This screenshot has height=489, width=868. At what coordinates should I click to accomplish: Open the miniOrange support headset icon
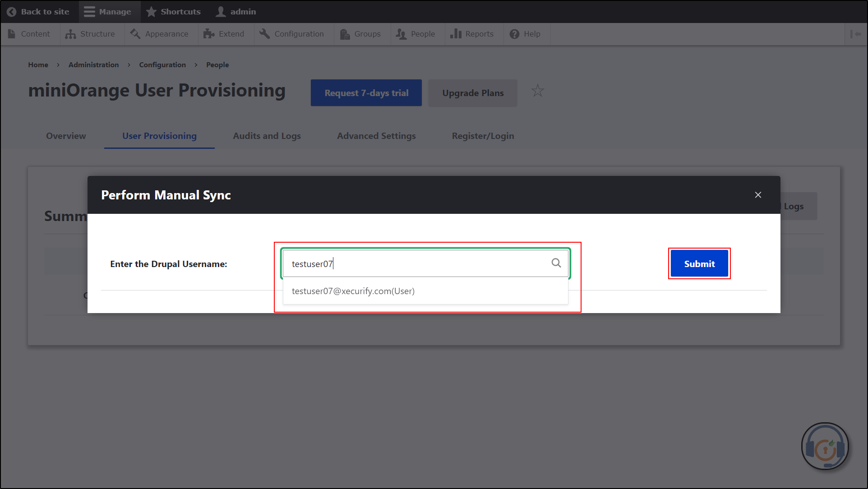pos(825,446)
